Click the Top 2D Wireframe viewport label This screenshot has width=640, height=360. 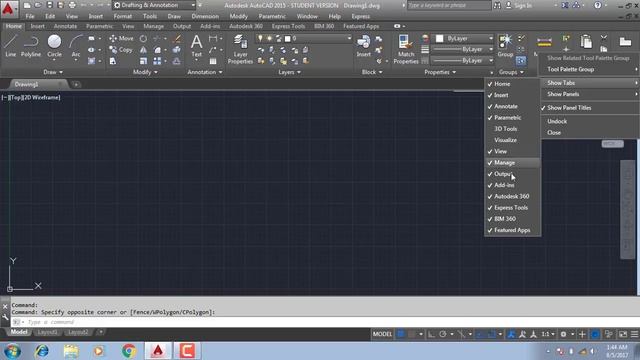coord(31,98)
